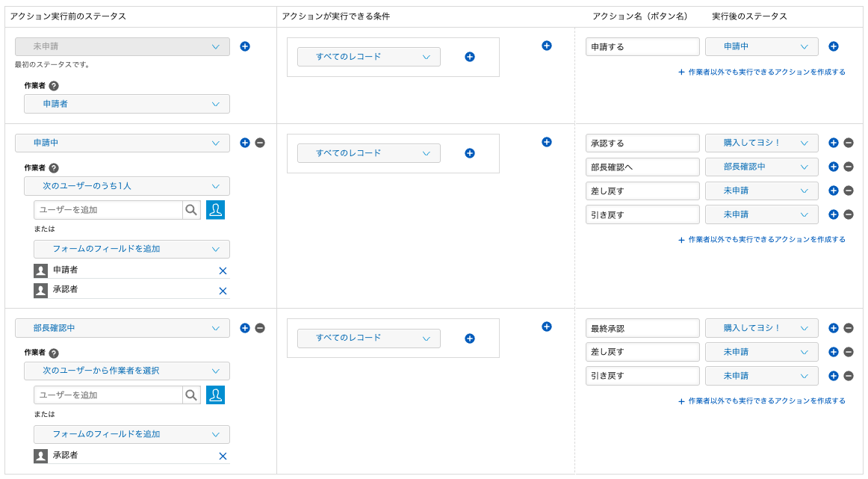Click the user picker icon in 申請中 section
Image resolution: width=868 pixels, height=479 pixels.
216,210
